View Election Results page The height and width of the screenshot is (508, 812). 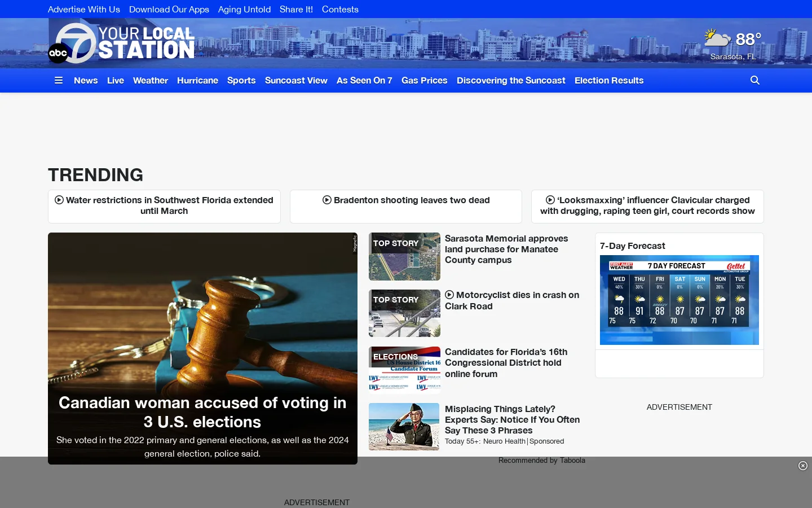point(609,80)
